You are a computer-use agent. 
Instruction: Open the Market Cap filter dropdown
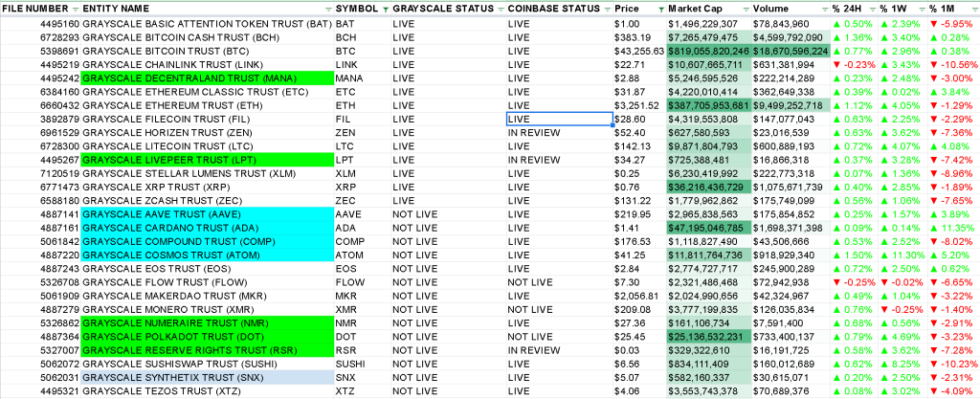746,10
